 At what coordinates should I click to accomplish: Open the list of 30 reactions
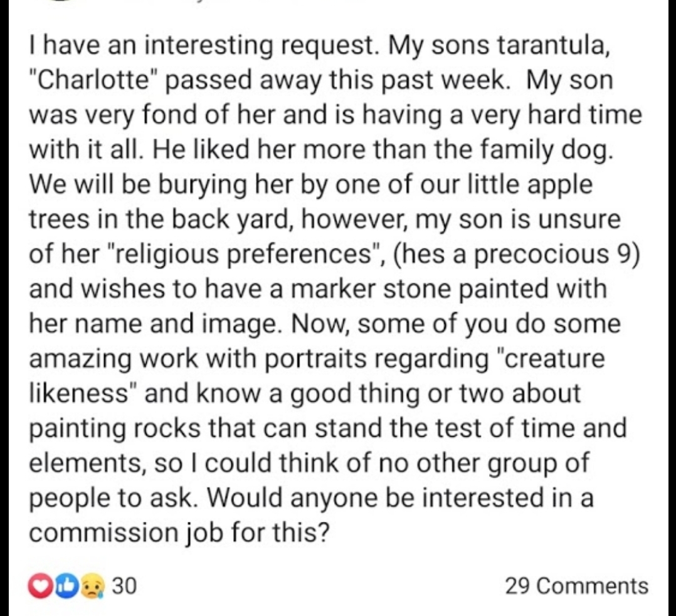124,587
